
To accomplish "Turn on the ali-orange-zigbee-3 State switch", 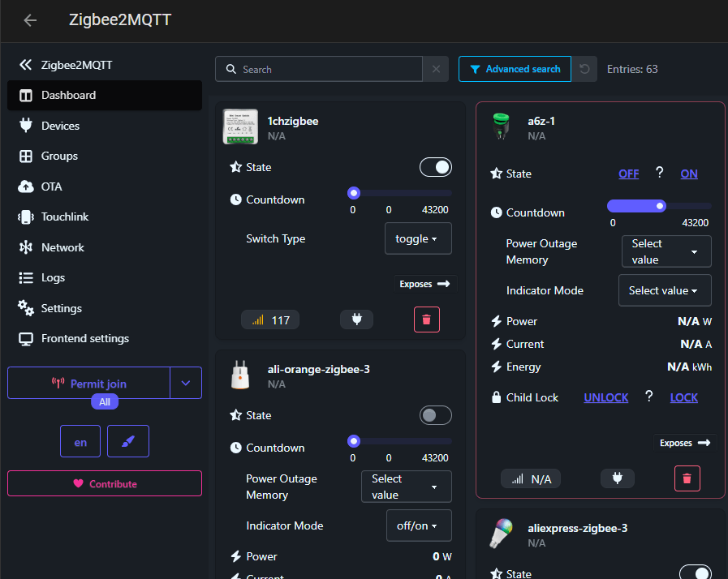I will click(x=435, y=415).
